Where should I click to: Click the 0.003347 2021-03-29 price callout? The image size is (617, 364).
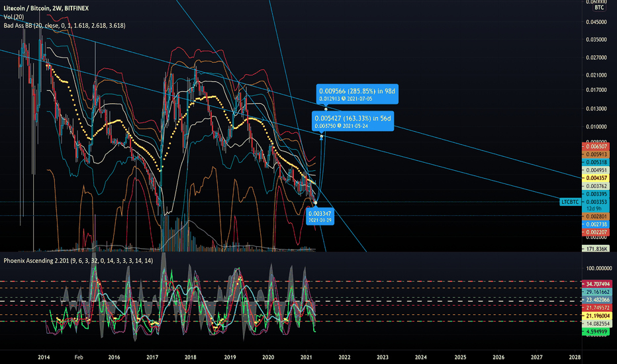click(x=320, y=216)
